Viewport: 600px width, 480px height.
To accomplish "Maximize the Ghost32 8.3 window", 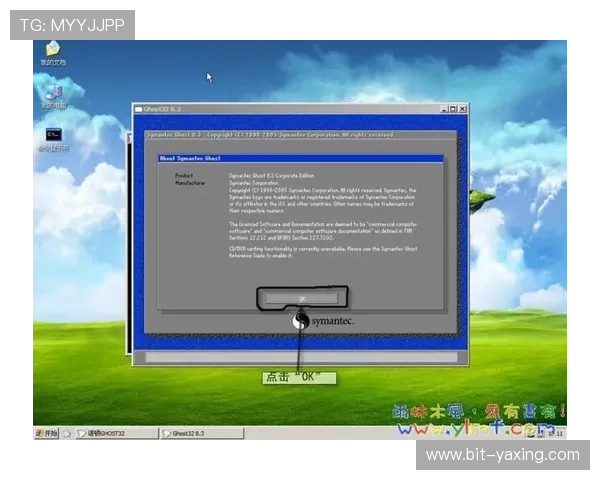I will [451, 108].
